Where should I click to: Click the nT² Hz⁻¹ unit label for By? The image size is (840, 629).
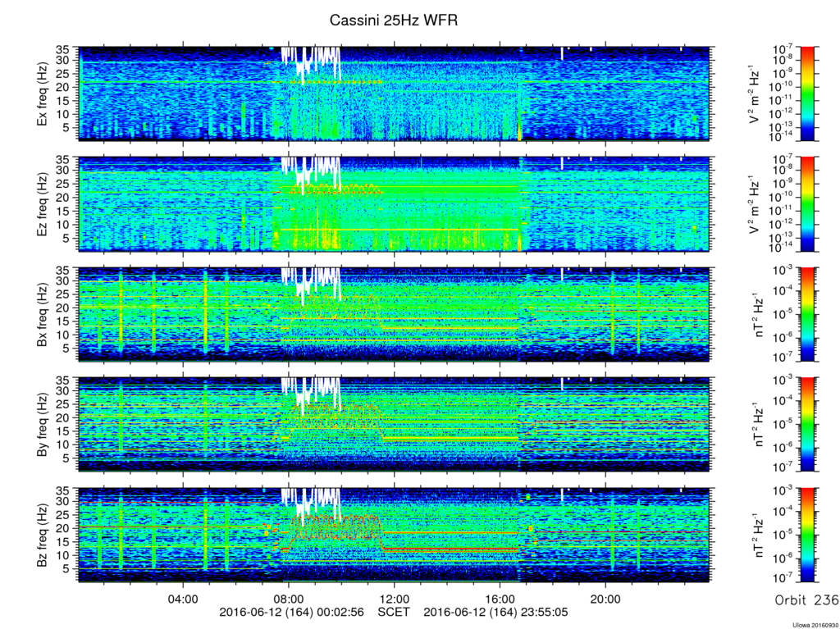757,424
